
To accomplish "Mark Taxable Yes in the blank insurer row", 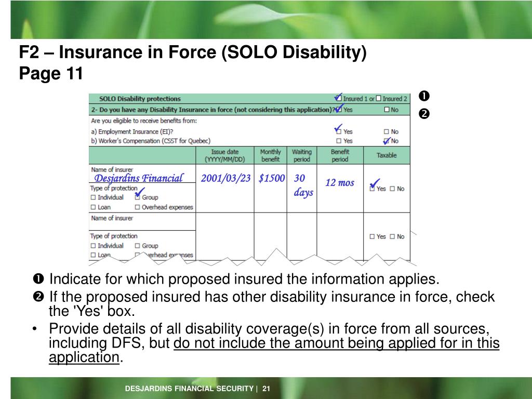I will pos(372,237).
